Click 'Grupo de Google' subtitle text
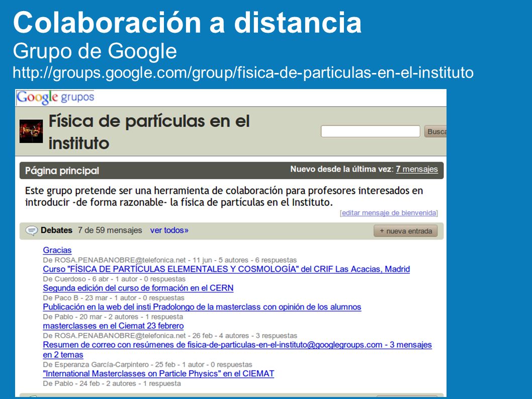Image resolution: width=532 pixels, height=399 pixels. point(95,51)
